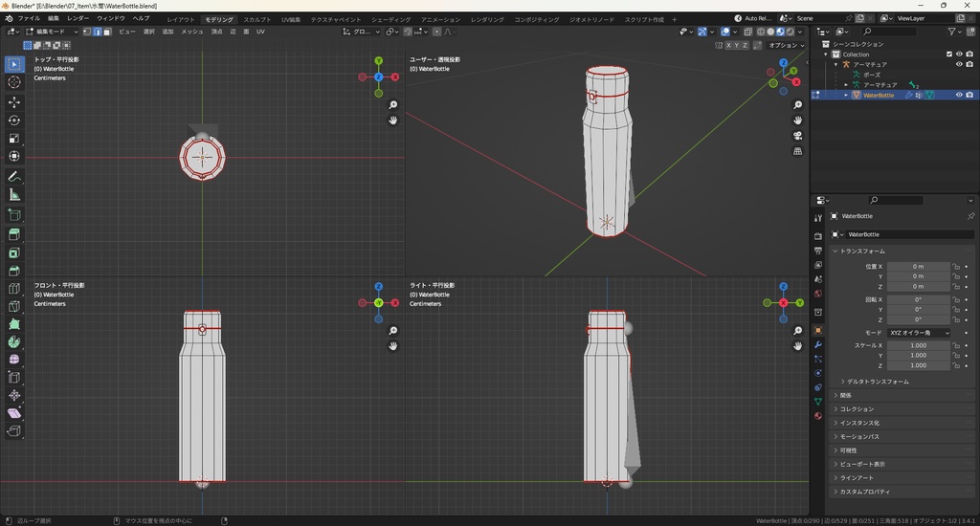Viewport: 980px width, 526px height.
Task: Toggle camera view in perspective viewport
Action: click(798, 136)
